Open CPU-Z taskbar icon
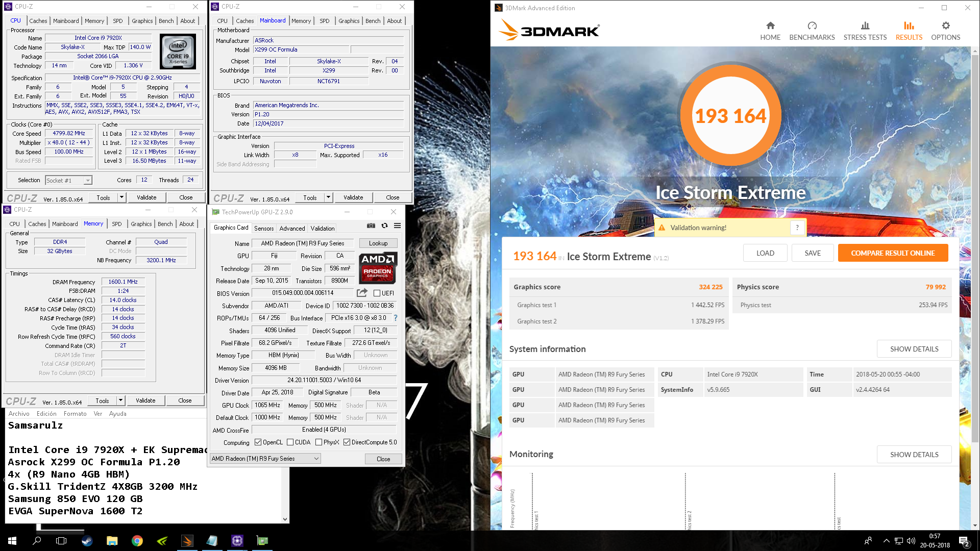 [237, 541]
